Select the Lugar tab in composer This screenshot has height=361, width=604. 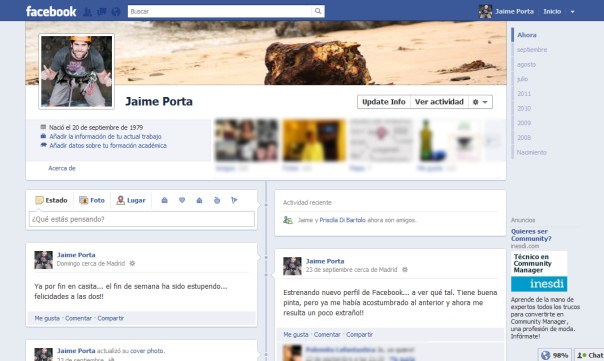tap(131, 200)
